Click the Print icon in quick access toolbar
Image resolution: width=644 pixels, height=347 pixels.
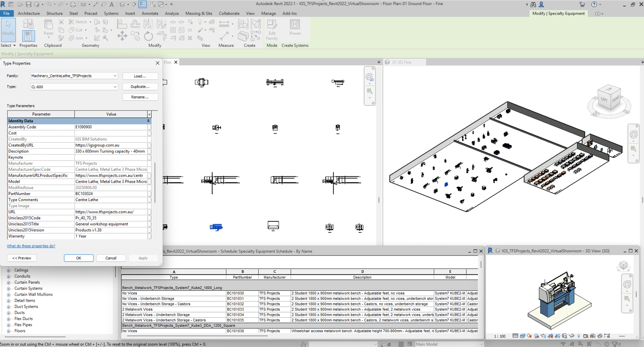pyautogui.click(x=73, y=4)
